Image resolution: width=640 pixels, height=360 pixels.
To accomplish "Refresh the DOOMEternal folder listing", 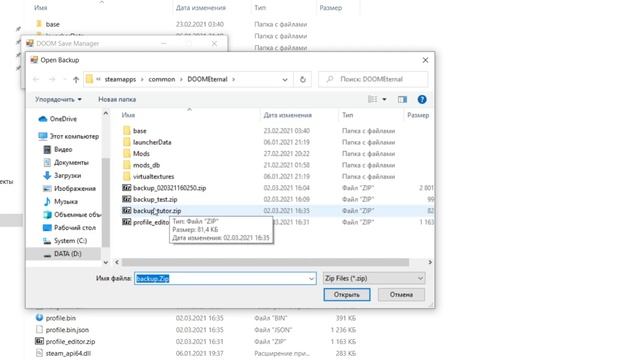I will (x=302, y=80).
